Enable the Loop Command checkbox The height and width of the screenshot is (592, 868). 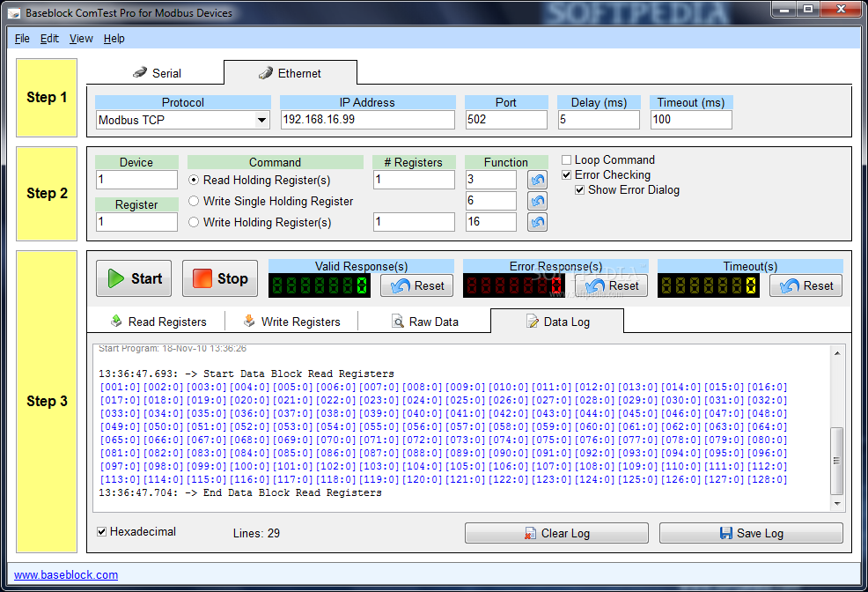tap(566, 160)
